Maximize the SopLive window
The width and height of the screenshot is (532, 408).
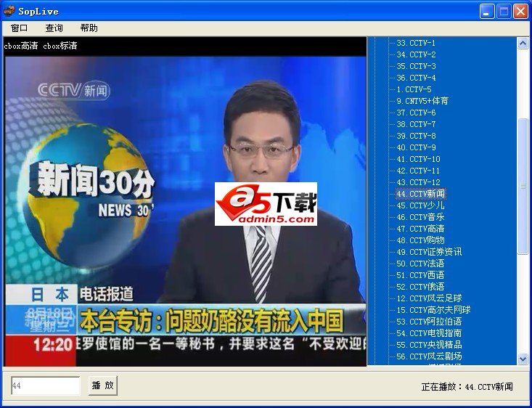[504, 11]
